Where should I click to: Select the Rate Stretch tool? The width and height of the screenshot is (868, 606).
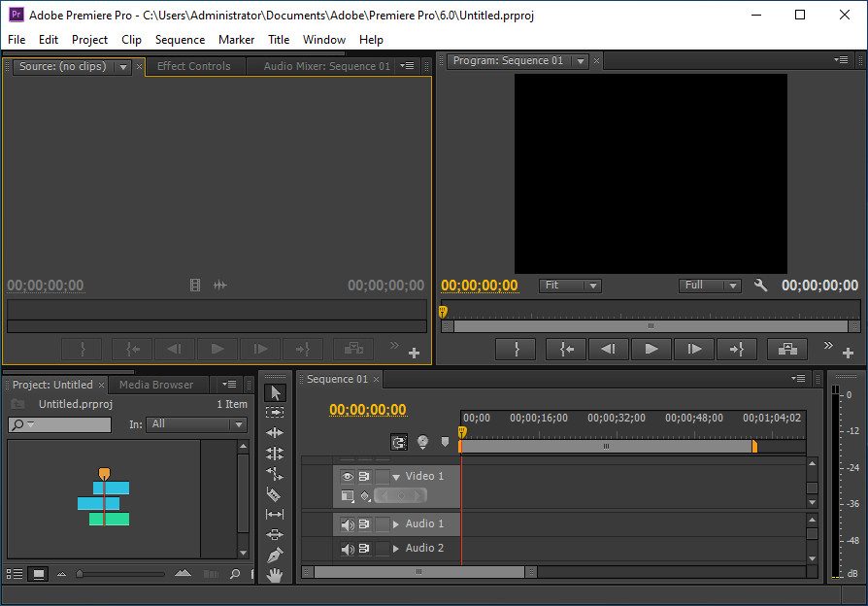pos(275,474)
